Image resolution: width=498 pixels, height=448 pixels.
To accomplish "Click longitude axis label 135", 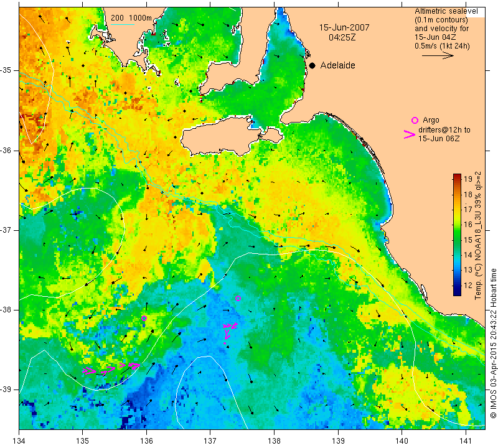I will pyautogui.click(x=83, y=441).
